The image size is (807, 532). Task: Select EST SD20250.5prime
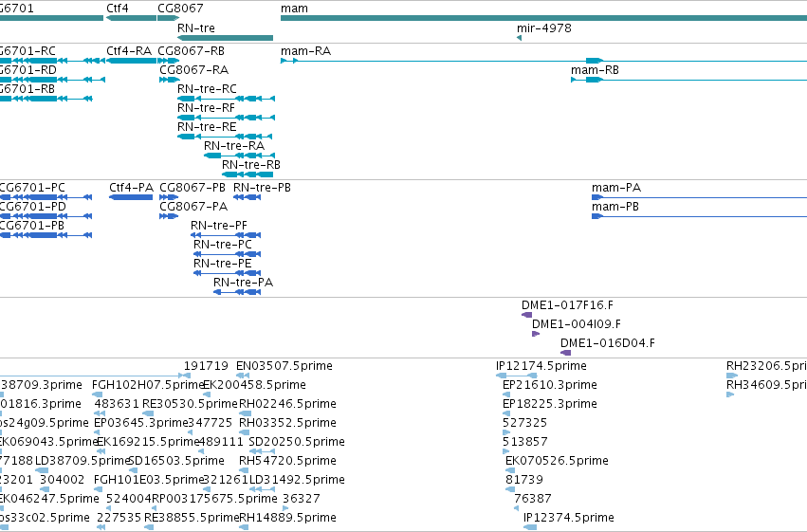point(297,443)
